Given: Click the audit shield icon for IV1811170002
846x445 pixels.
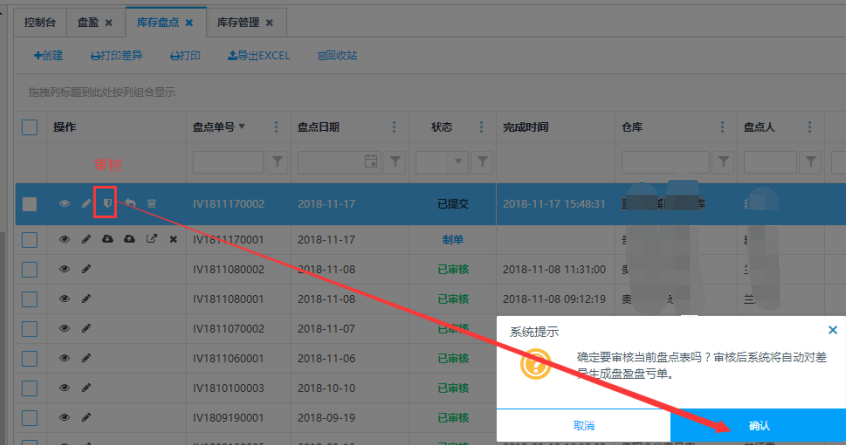Looking at the screenshot, I should coord(107,204).
